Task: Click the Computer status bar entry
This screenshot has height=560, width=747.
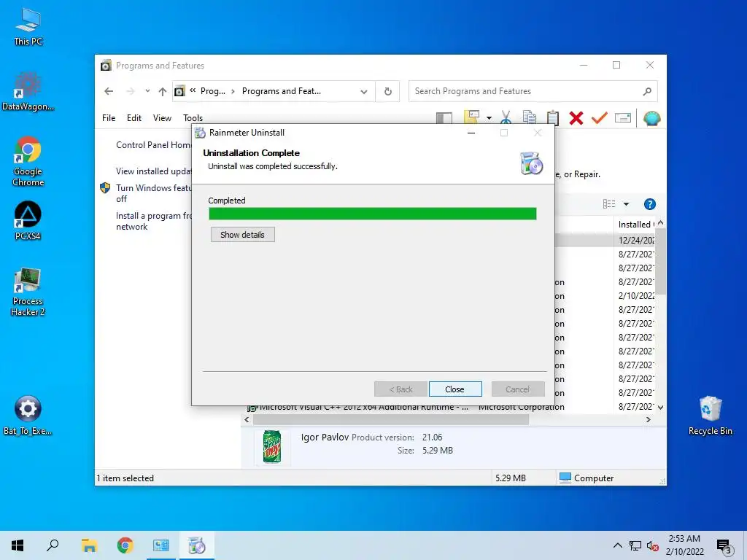Action: 587,478
